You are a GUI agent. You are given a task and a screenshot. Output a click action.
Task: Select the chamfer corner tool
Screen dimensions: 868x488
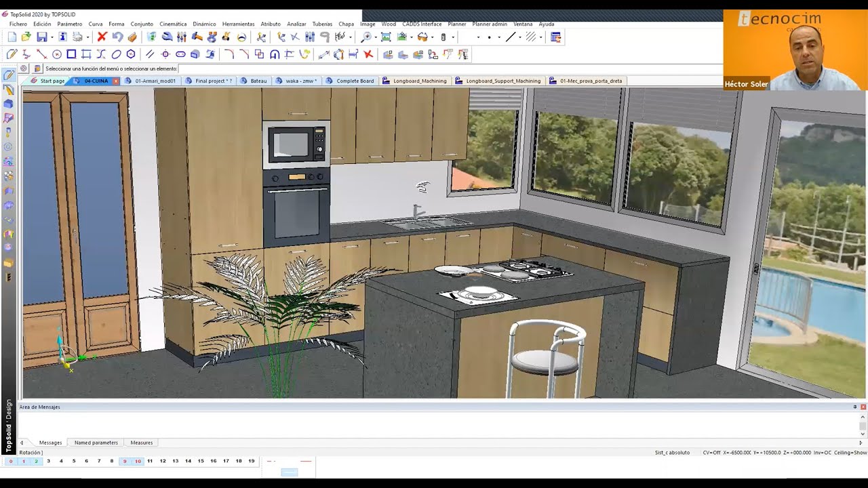(244, 54)
